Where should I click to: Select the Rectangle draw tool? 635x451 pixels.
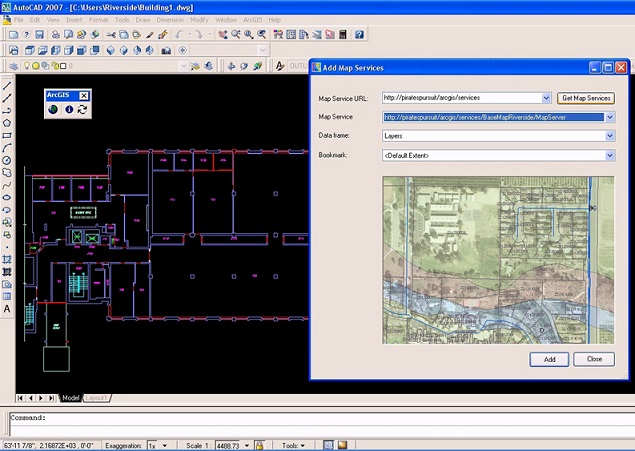point(7,136)
